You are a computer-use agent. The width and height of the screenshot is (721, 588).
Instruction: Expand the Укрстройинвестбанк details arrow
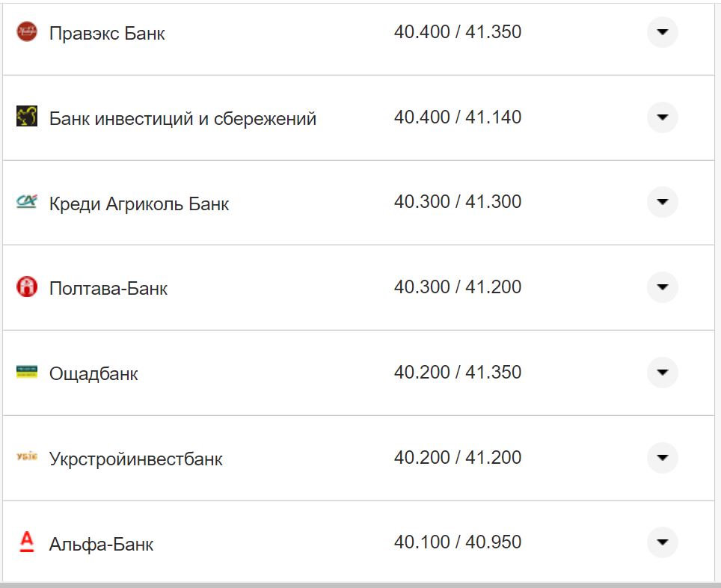tap(661, 458)
